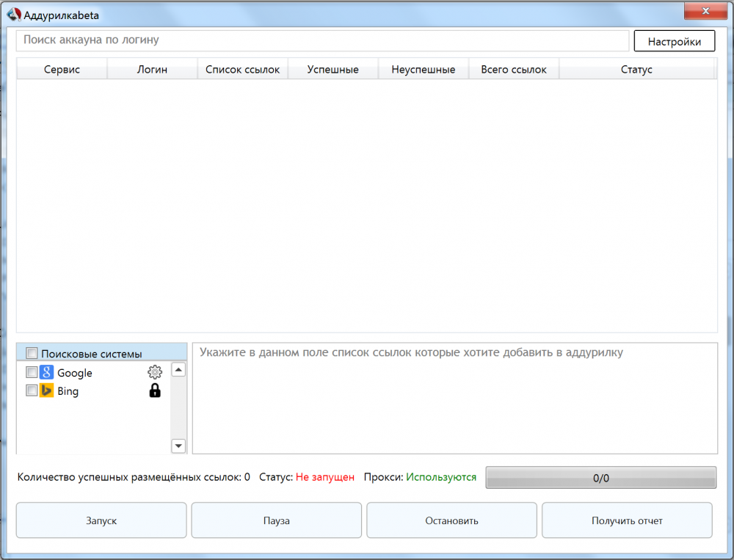Focus the links list text area
Viewport: 734px width, 560px height.
point(455,399)
